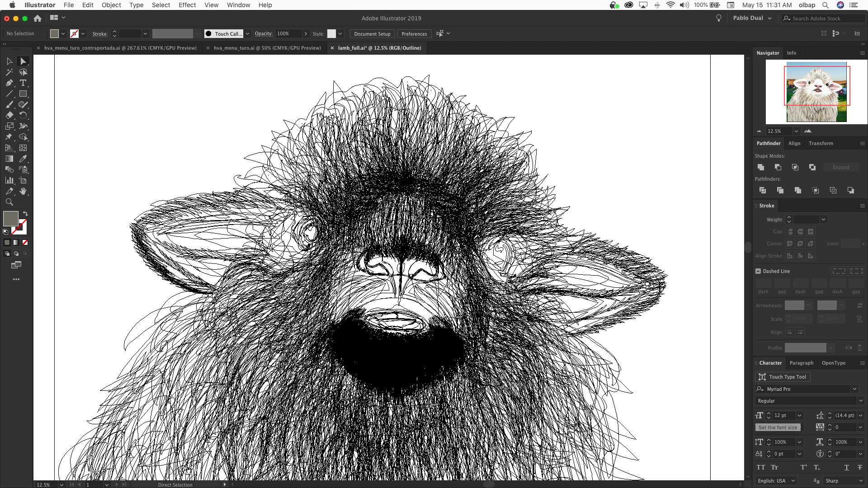
Task: Swap fill and stroke colors
Action: [x=25, y=213]
